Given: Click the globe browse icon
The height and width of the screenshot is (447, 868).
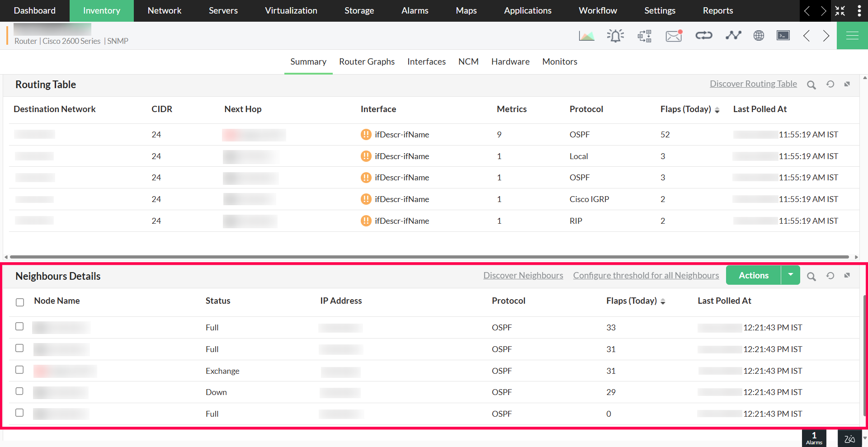Looking at the screenshot, I should point(759,35).
